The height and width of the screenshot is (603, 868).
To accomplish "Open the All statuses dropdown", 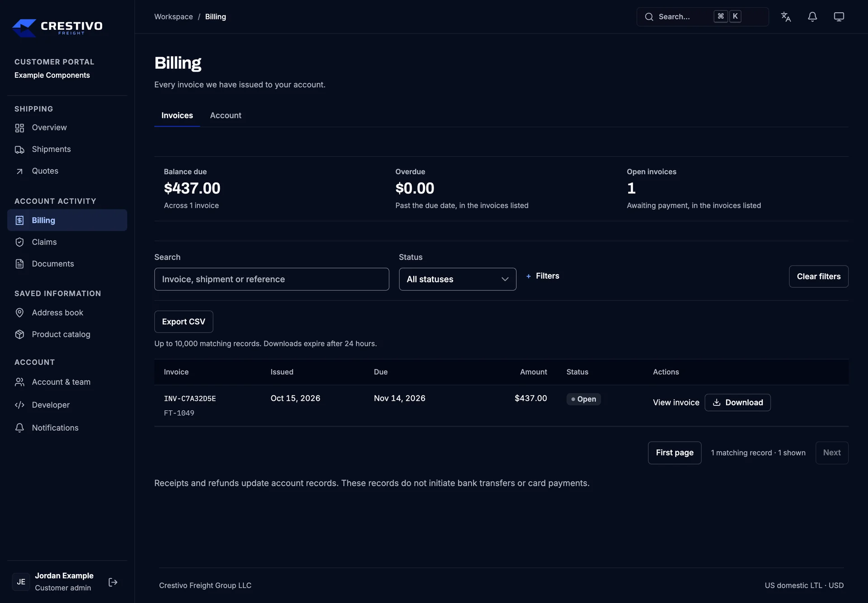I will point(458,279).
